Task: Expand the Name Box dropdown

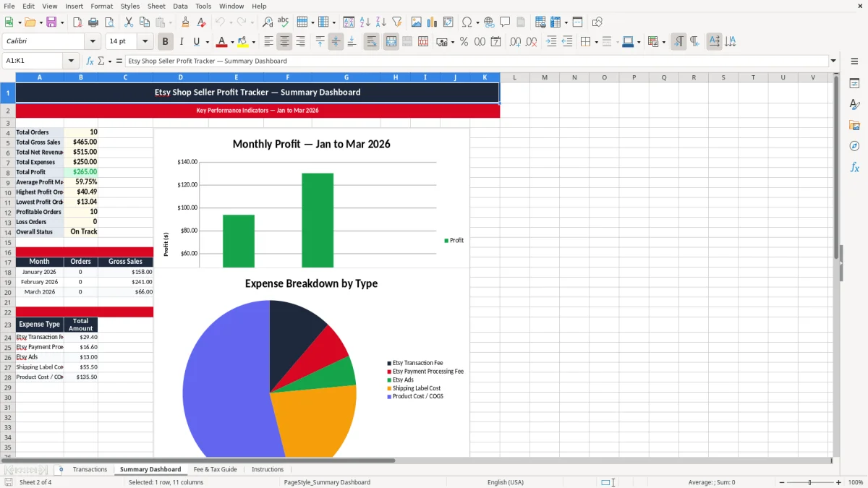Action: click(x=72, y=61)
